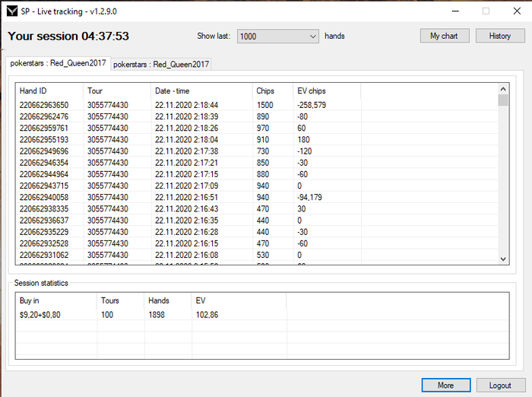Select hand 220662931062 row
The image size is (532, 397).
pos(257,255)
